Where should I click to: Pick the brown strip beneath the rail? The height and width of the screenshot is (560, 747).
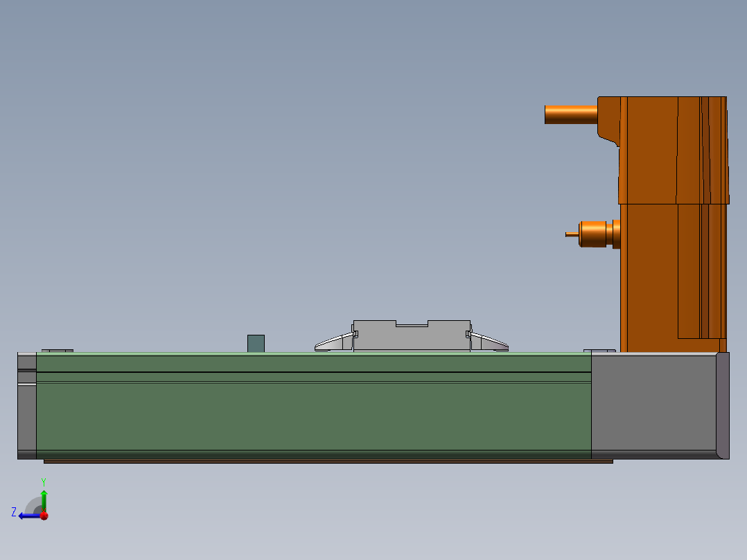(x=328, y=462)
